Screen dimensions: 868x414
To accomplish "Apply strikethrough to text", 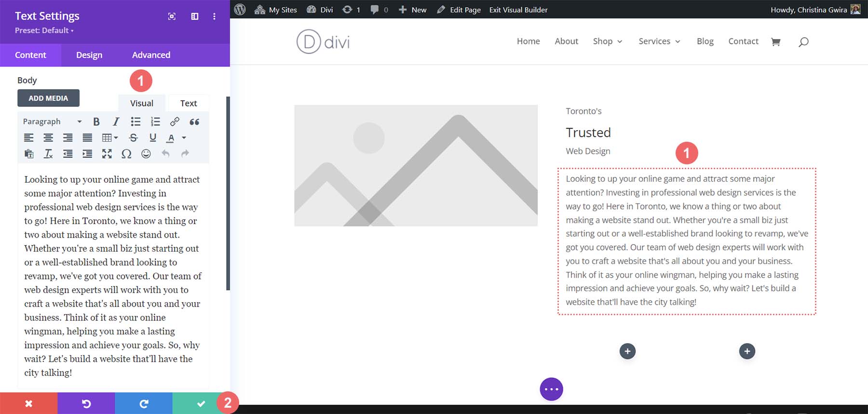I will click(x=134, y=138).
